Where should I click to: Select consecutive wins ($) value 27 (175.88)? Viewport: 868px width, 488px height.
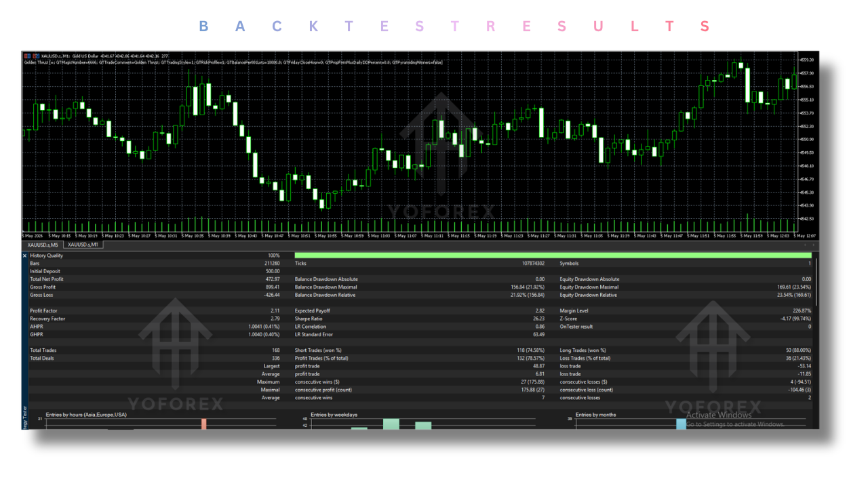[x=531, y=382]
